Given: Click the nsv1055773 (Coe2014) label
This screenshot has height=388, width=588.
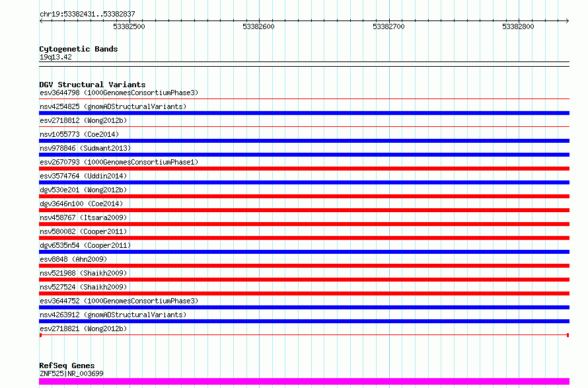Looking at the screenshot, I should pos(79,134).
